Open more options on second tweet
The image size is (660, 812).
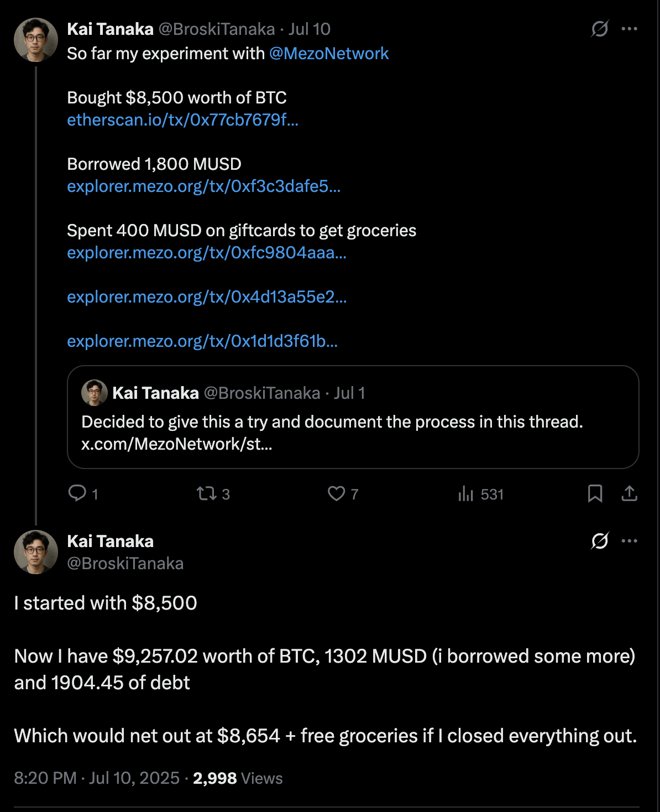point(630,541)
